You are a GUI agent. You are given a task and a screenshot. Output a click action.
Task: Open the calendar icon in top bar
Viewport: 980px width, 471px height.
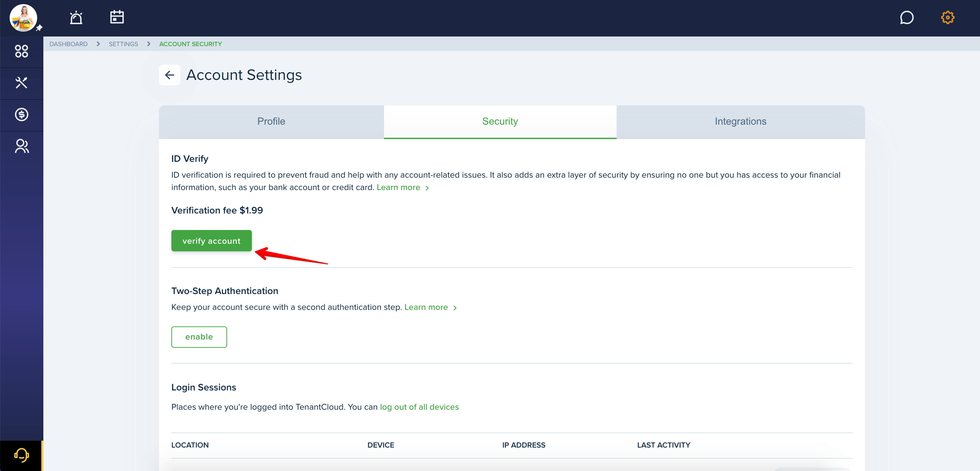tap(117, 17)
